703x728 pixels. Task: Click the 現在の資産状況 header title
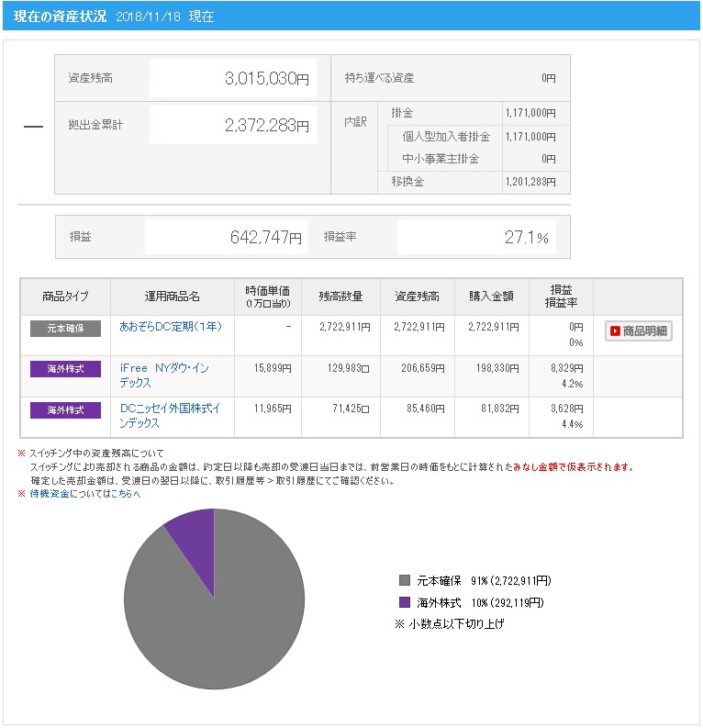[60, 17]
